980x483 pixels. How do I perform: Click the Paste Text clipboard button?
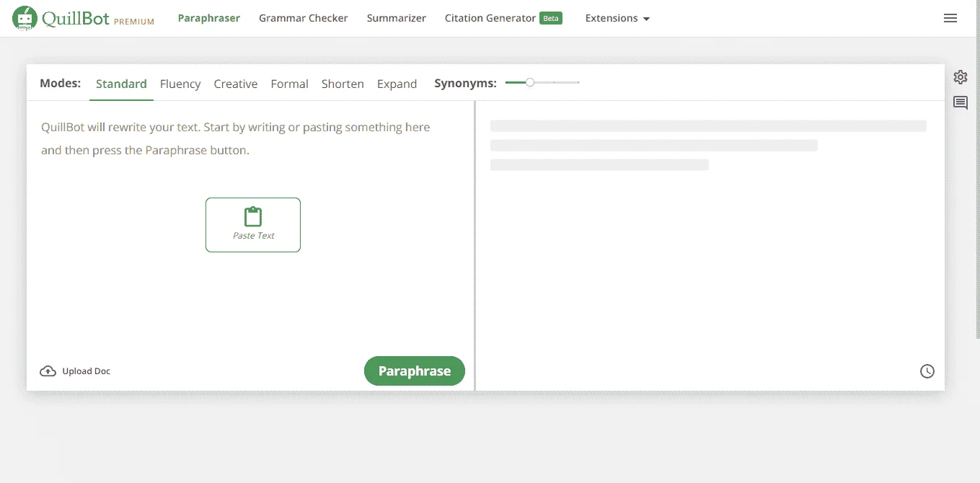click(x=253, y=225)
